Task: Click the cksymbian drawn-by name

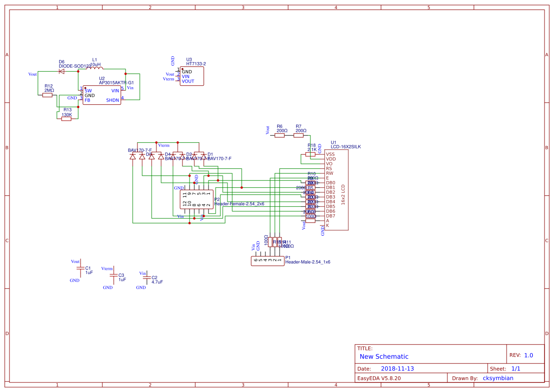Action: point(498,378)
